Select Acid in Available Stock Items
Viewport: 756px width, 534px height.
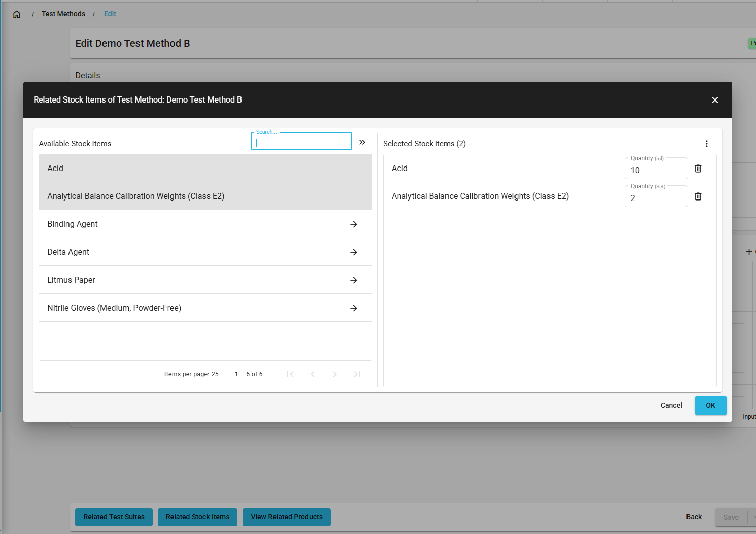tap(205, 168)
